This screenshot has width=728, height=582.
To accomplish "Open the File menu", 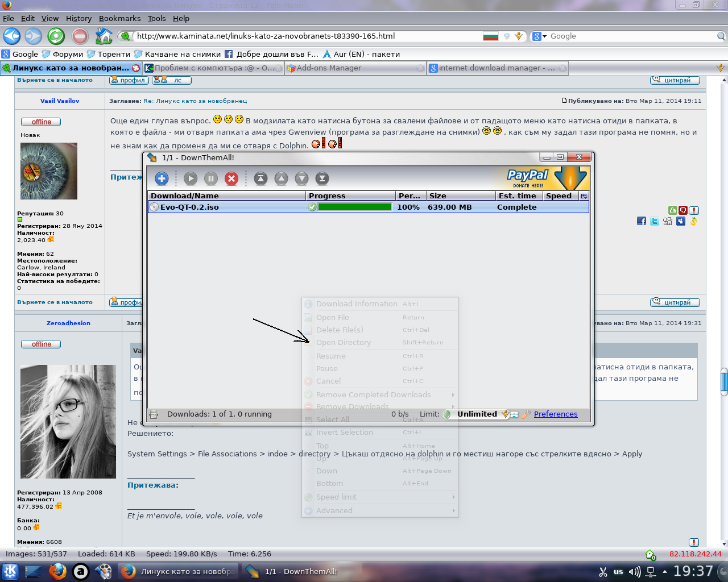I will pos(9,18).
